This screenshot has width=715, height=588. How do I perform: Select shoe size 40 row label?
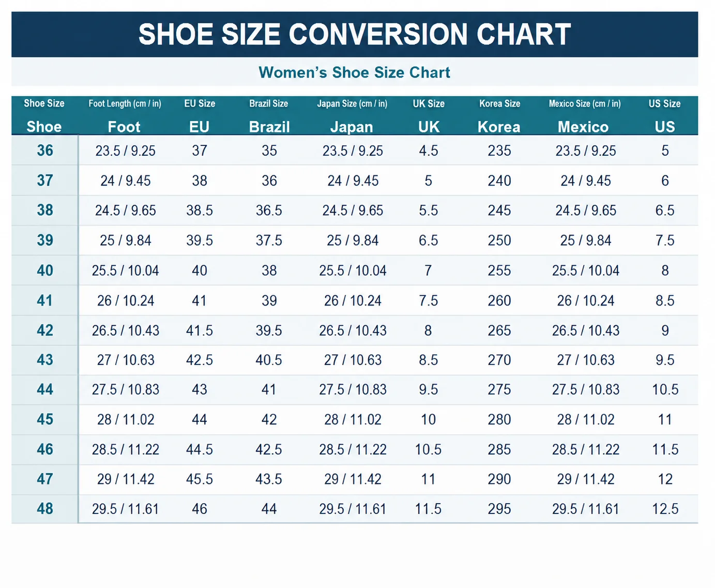pyautogui.click(x=45, y=270)
